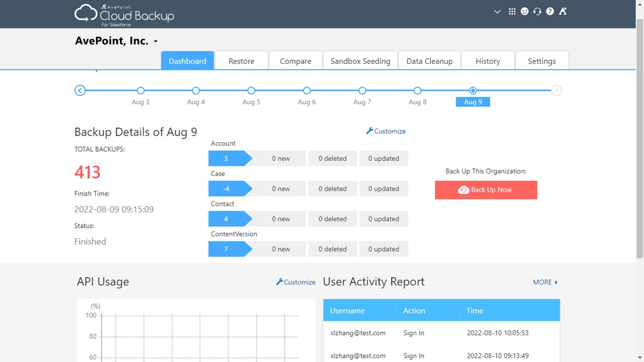Open MORE user activity reports
644x362 pixels.
pos(545,282)
